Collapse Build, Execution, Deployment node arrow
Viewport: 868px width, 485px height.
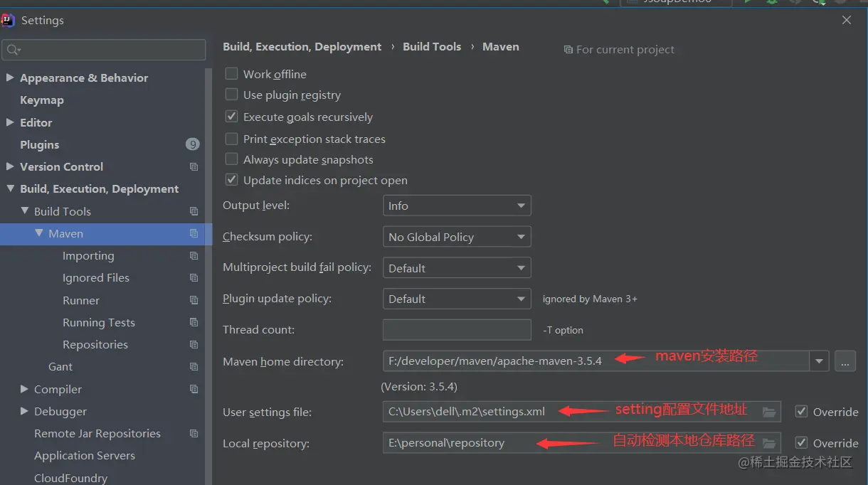10,188
